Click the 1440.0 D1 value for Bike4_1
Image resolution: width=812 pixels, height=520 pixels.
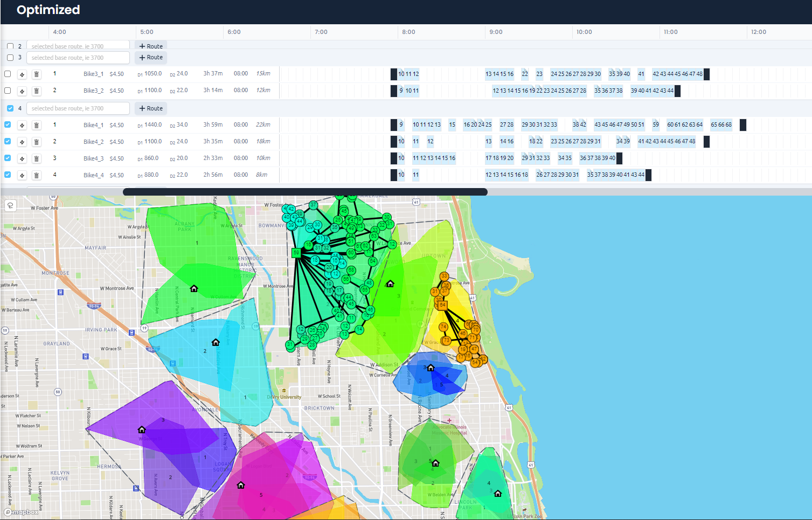153,125
